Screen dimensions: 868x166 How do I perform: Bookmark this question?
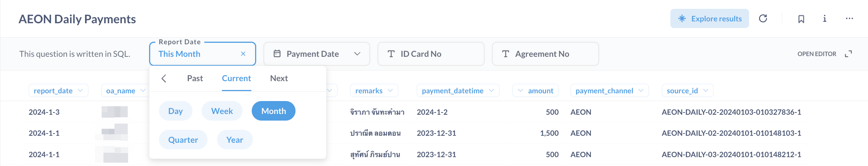[801, 19]
